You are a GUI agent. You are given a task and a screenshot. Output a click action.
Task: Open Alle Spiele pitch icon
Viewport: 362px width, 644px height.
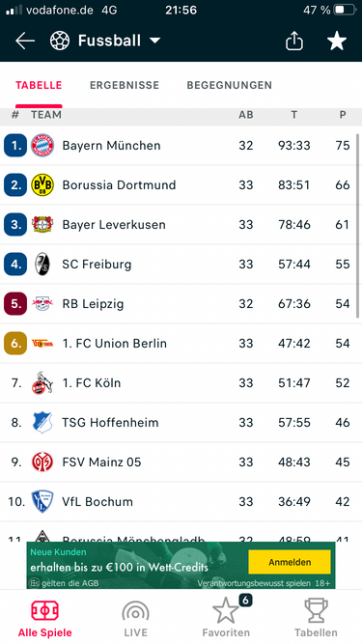[x=44, y=611]
